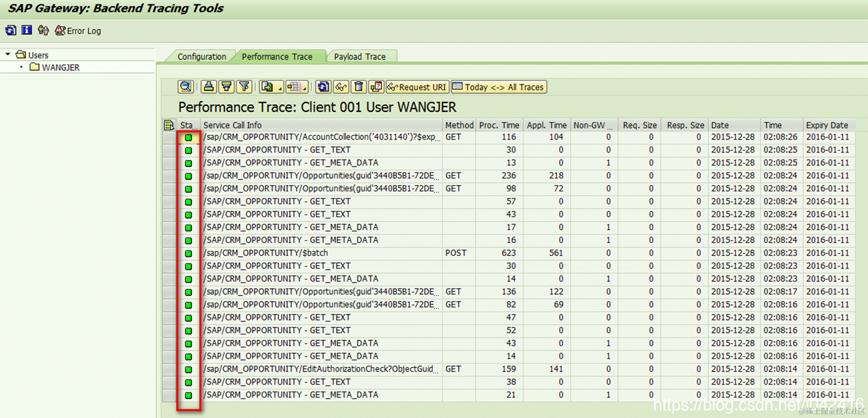Viewport: 868px width, 418px height.
Task: Click the time cell 02:08:26
Action: pyautogui.click(x=780, y=137)
